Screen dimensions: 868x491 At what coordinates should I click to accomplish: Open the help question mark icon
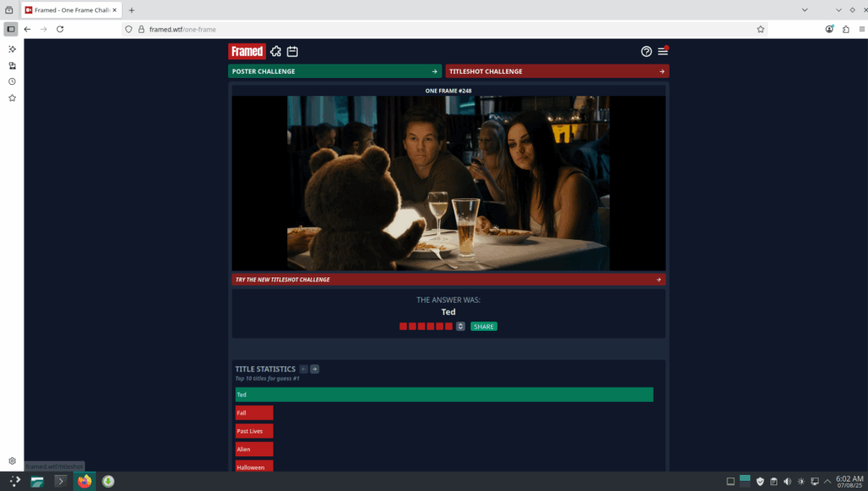pyautogui.click(x=647, y=52)
